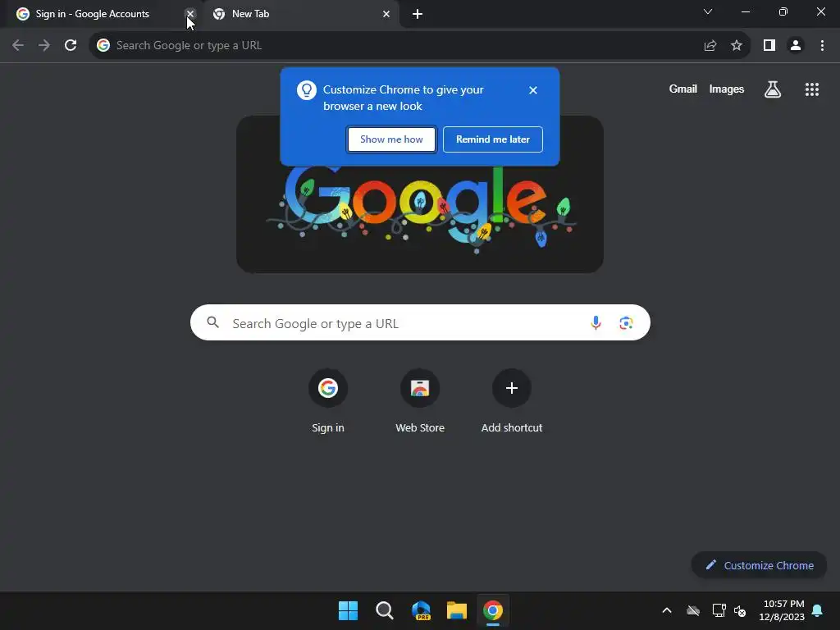Close the New Tab tab
Screen dimensions: 840x630
386,14
